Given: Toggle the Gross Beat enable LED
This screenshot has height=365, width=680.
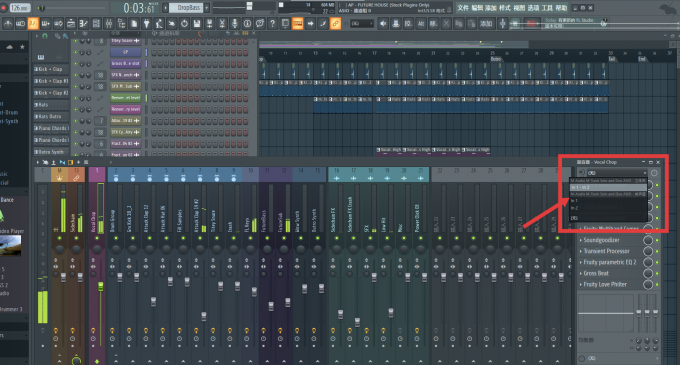Looking at the screenshot, I should tap(657, 274).
